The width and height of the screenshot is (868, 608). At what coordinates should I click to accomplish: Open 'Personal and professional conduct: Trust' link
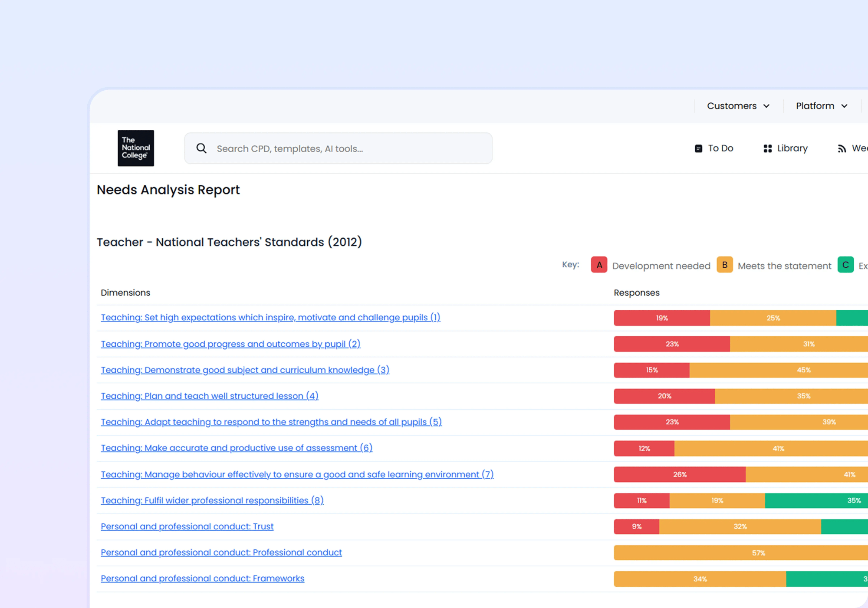(x=187, y=526)
